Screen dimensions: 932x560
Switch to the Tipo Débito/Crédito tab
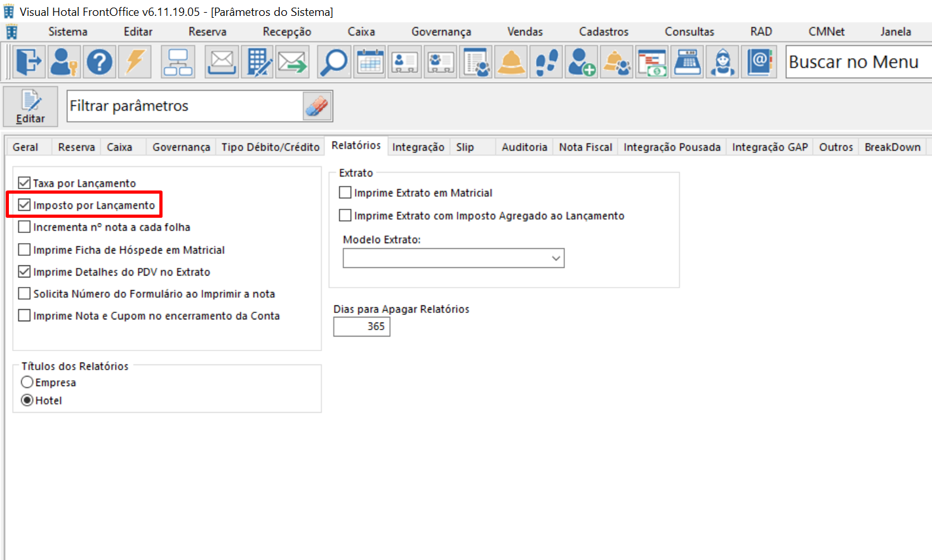coord(270,147)
